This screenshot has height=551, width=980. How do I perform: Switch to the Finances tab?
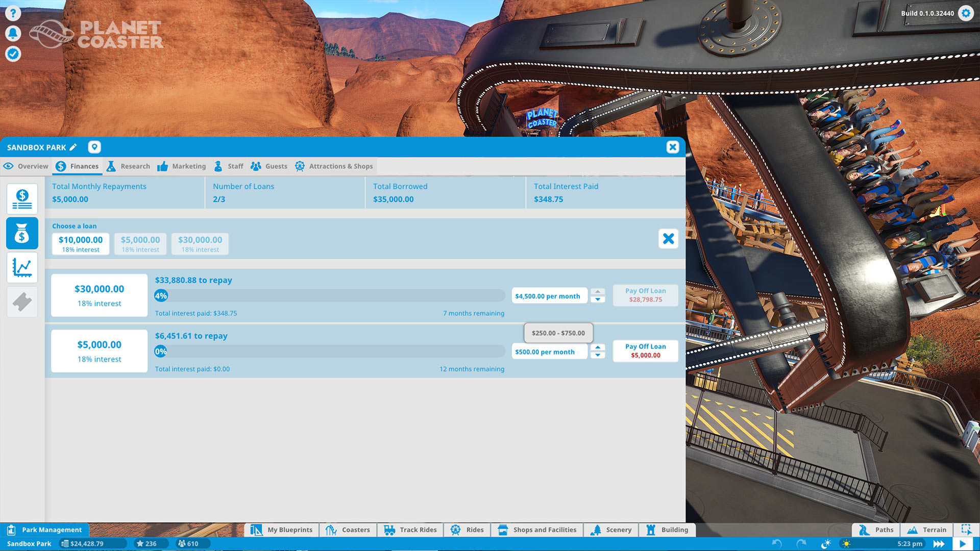click(77, 166)
